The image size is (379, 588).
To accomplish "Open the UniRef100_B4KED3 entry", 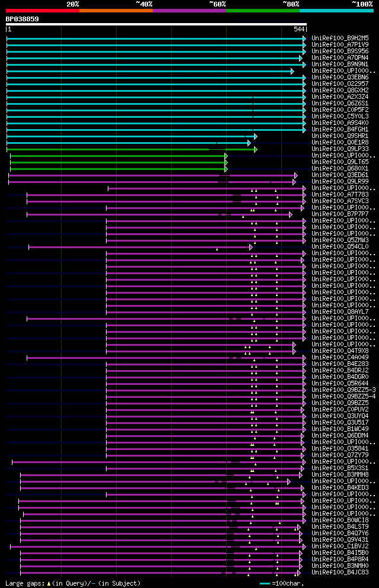I will (x=340, y=487).
